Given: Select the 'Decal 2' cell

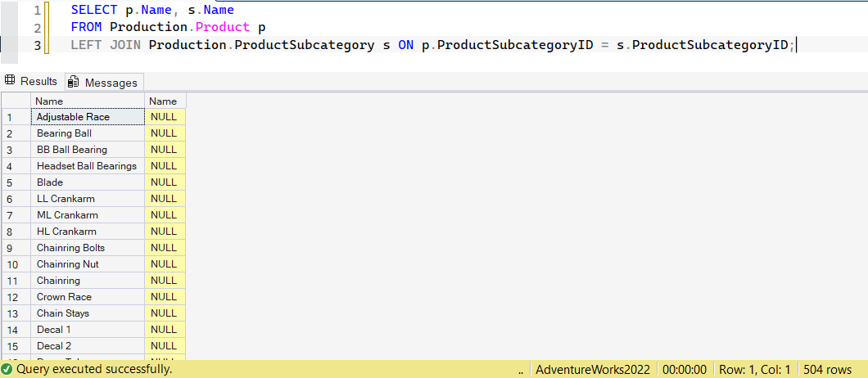Looking at the screenshot, I should tap(88, 345).
